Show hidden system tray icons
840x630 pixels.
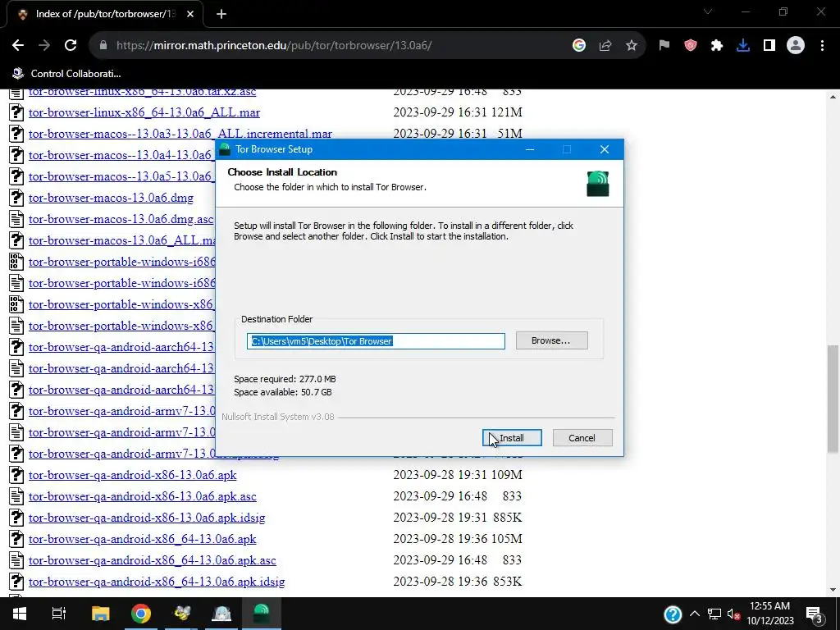click(694, 614)
